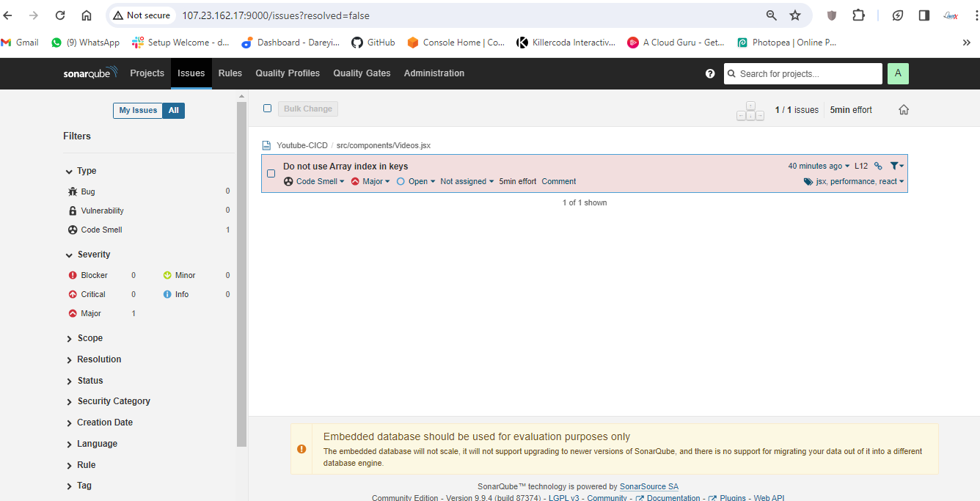The width and height of the screenshot is (980, 501).
Task: Expand the Creation Date filter
Action: (x=104, y=423)
